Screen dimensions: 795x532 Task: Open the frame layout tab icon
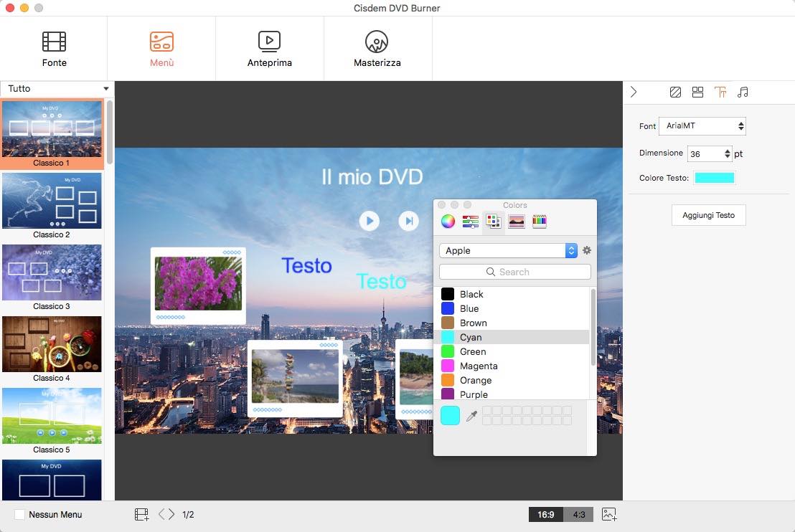(697, 92)
